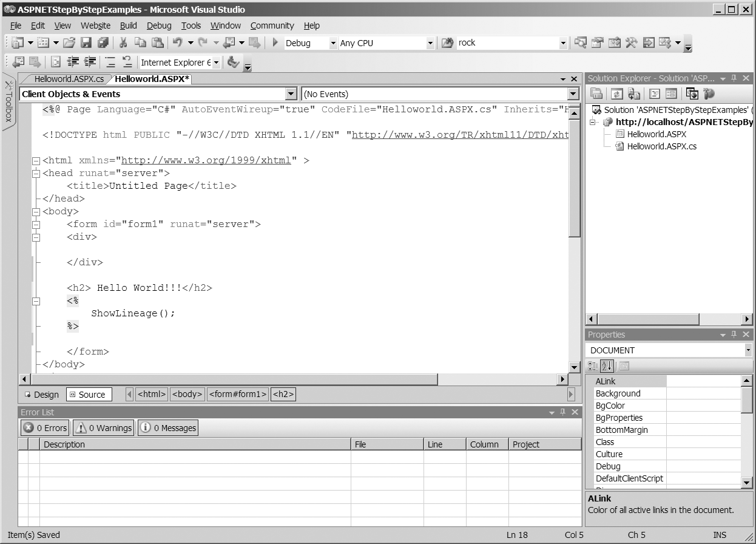Click the Paste clipboard icon
Screen dimensions: 756x544
coord(158,43)
